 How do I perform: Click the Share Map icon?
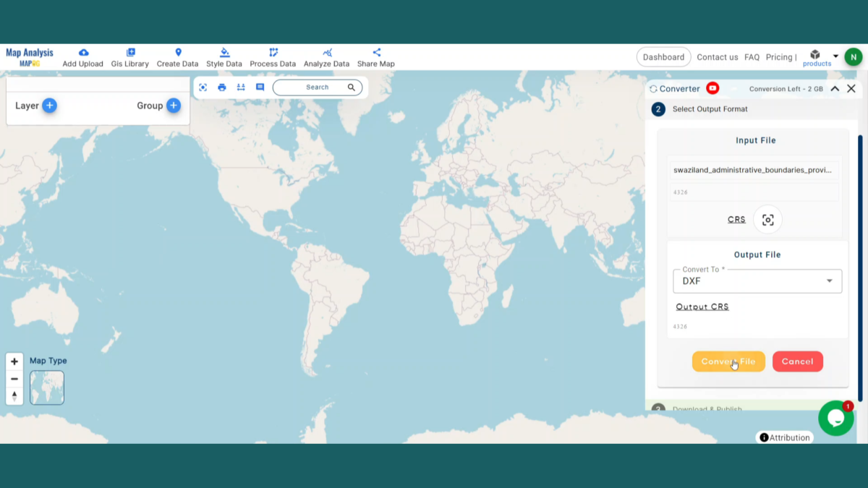pyautogui.click(x=376, y=52)
